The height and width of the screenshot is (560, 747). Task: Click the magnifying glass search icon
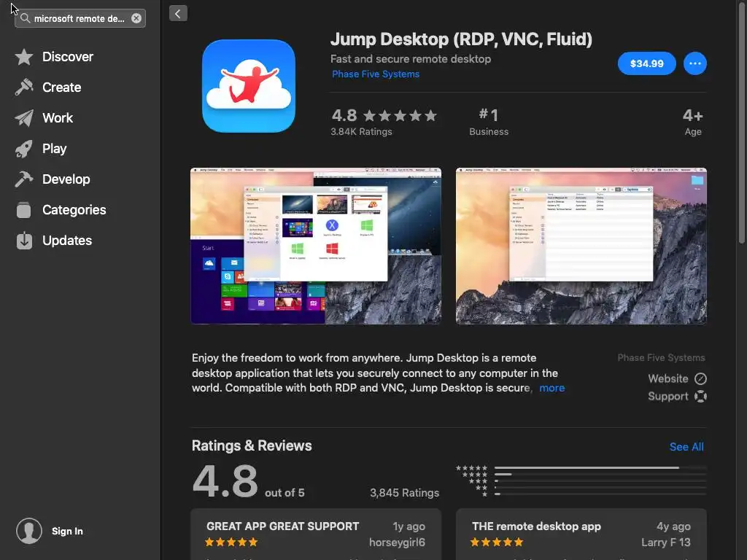pos(26,18)
